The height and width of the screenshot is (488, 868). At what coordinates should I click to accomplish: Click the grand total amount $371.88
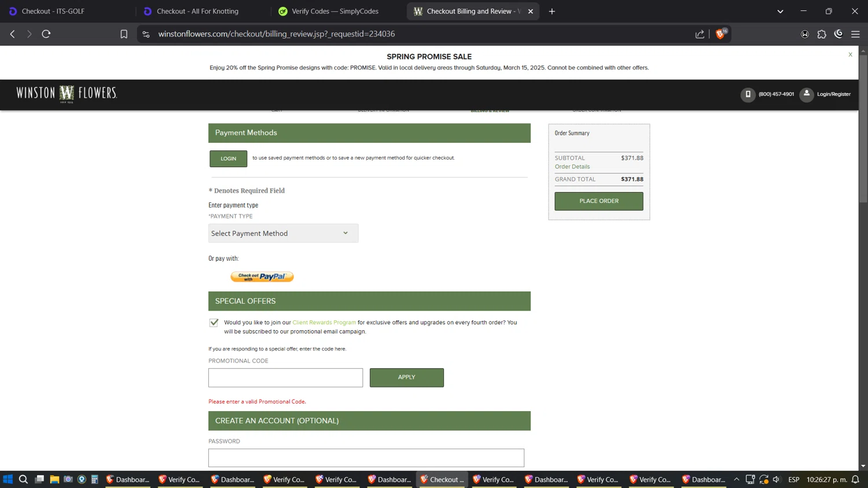(x=632, y=179)
